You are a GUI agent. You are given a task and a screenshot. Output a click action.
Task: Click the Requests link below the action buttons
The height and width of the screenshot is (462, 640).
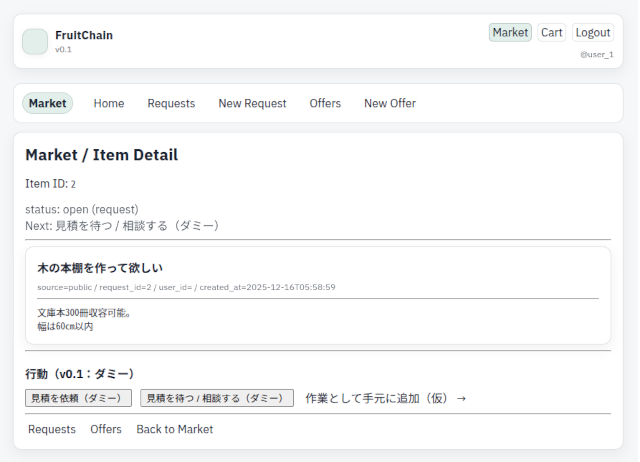52,429
